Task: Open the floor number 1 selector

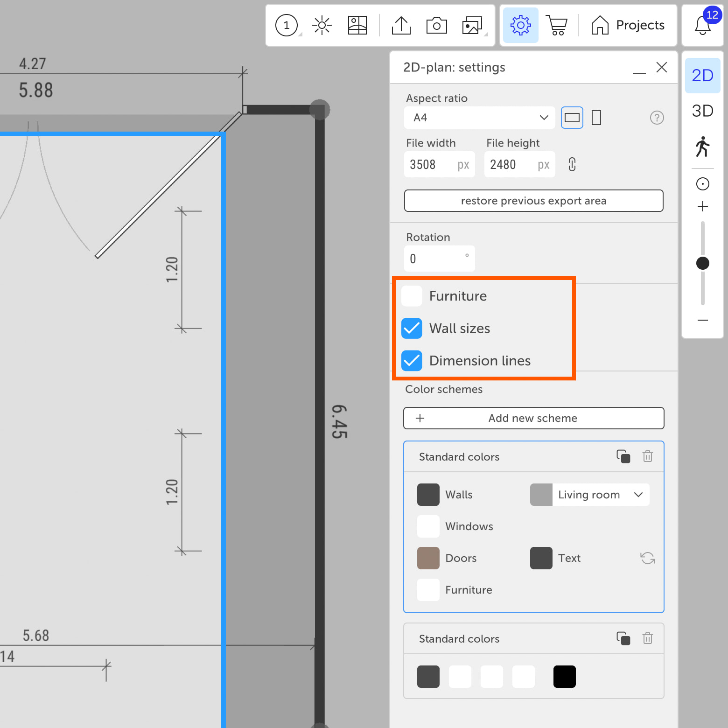Action: click(x=287, y=25)
